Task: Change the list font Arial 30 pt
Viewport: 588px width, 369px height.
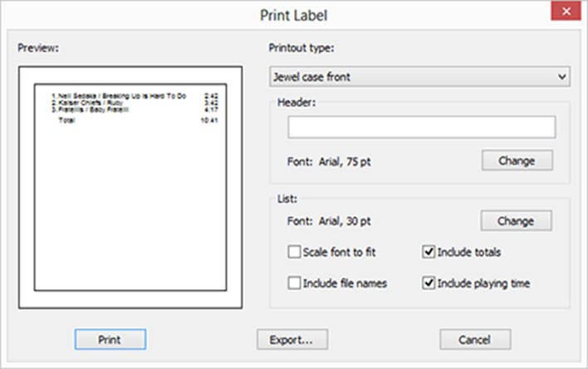Action: click(x=516, y=221)
